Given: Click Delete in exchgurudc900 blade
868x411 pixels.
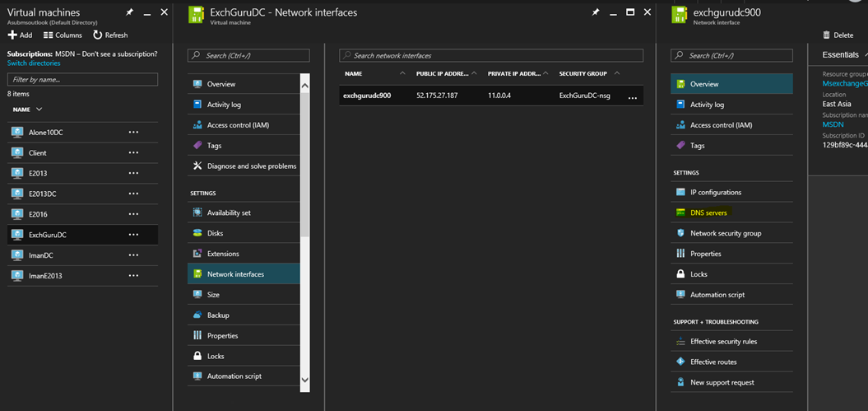Looking at the screenshot, I should pos(838,35).
